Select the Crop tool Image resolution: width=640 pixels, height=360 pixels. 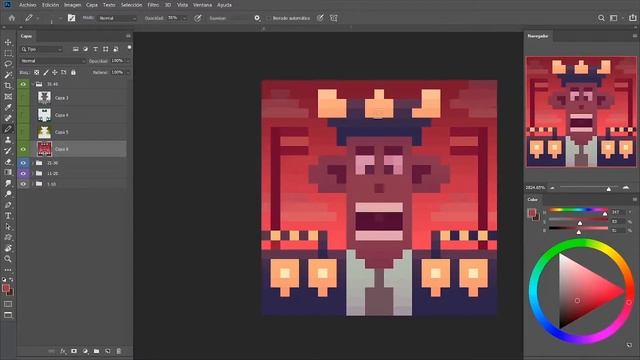8,86
